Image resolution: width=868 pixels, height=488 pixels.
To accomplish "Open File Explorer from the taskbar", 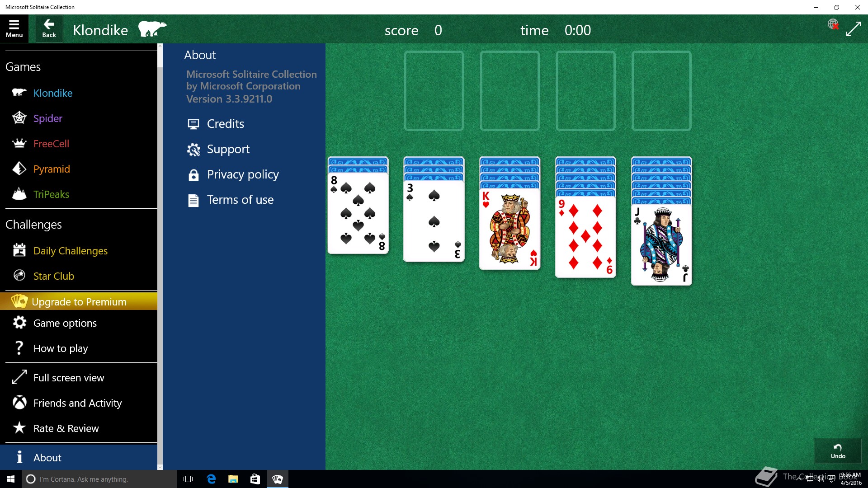I will [233, 479].
